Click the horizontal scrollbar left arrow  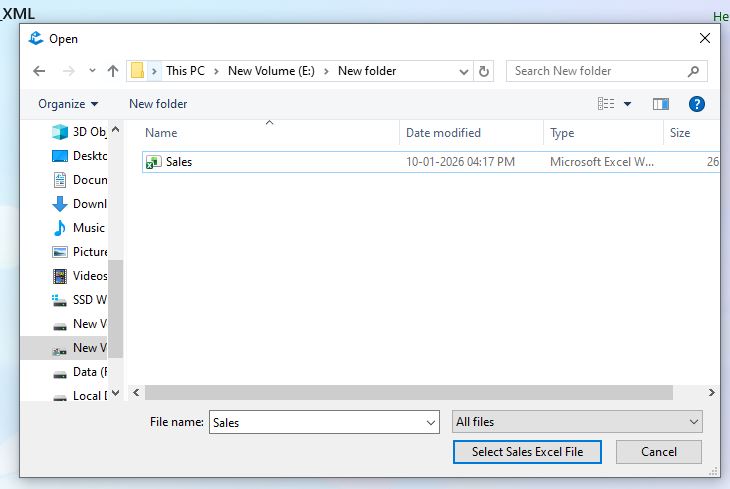136,393
